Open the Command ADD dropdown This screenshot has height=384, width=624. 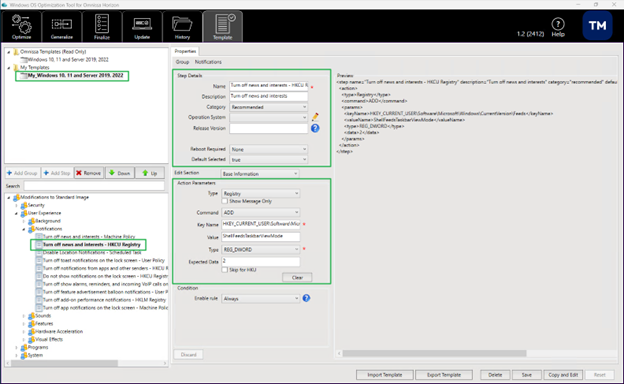[261, 212]
